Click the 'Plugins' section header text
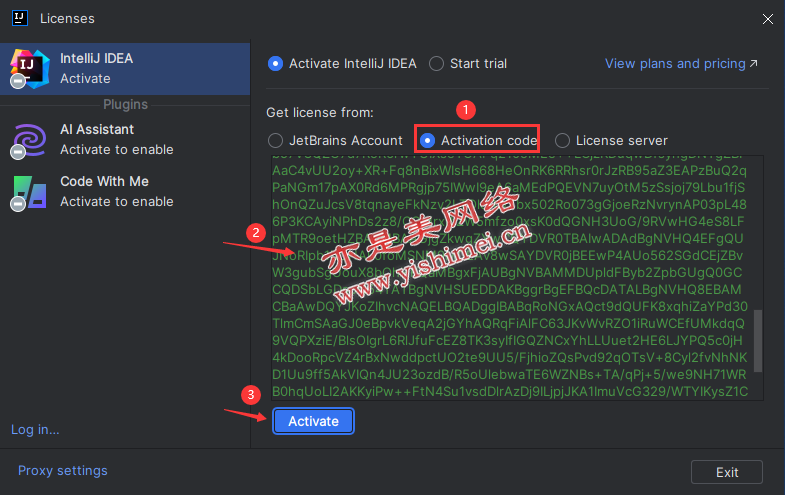785x495 pixels. click(x=125, y=104)
